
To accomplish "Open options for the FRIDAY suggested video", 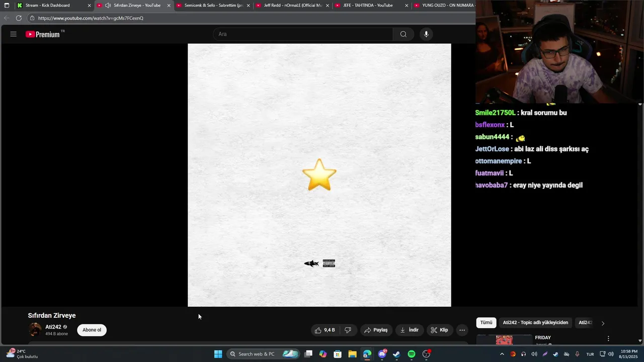I will click(608, 338).
